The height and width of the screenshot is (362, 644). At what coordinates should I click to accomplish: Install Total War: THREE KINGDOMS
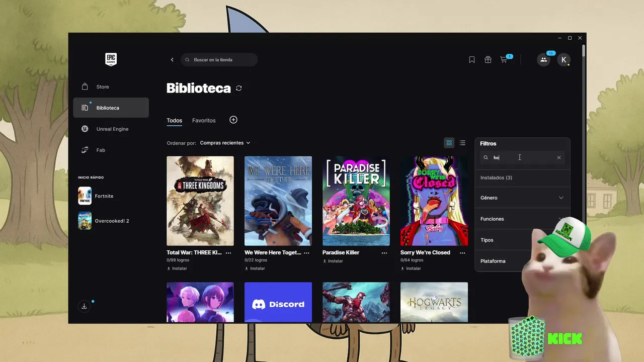click(x=177, y=268)
